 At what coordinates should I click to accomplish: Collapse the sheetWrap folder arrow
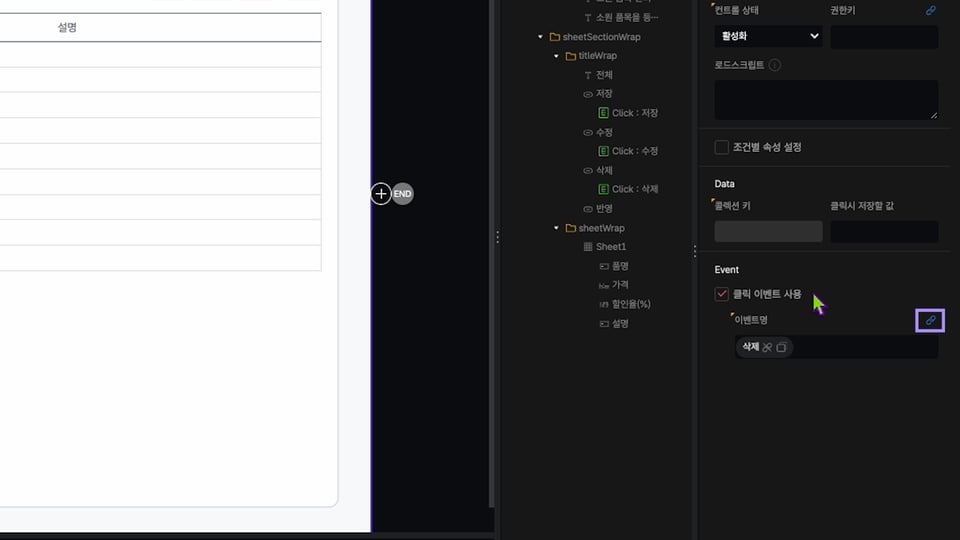(556, 228)
